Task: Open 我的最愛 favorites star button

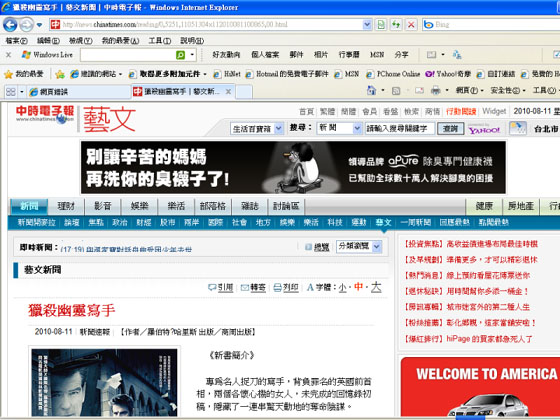Action: click(24, 74)
